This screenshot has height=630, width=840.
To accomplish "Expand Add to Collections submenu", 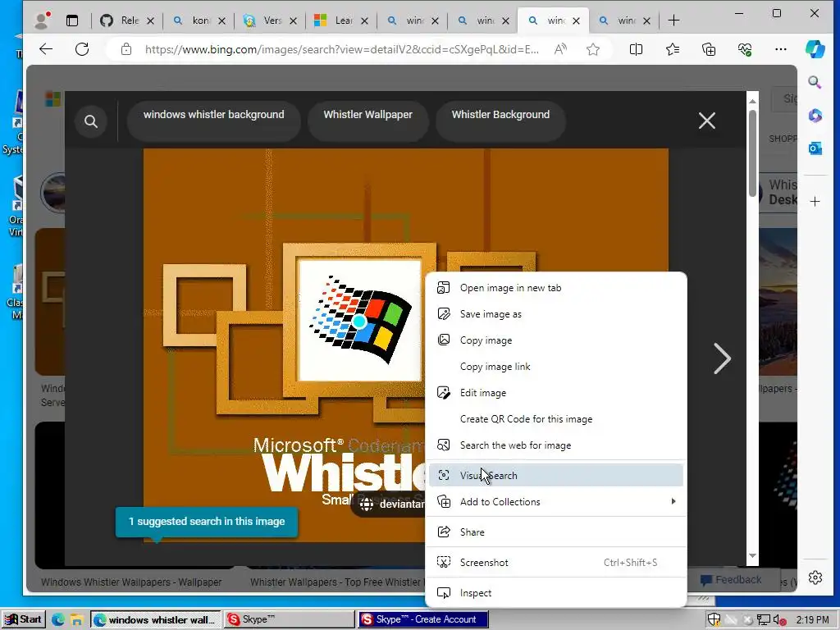I will point(555,501).
